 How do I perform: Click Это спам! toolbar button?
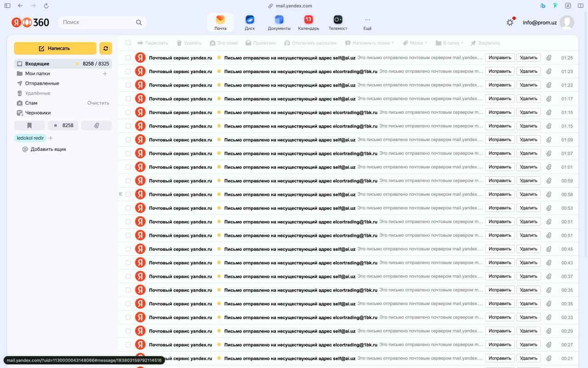(224, 43)
